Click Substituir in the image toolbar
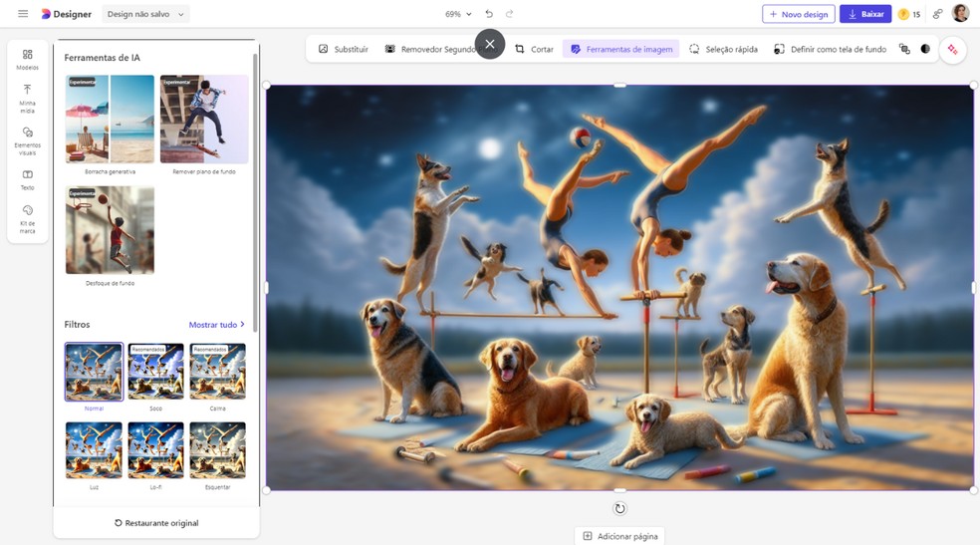 (x=344, y=49)
